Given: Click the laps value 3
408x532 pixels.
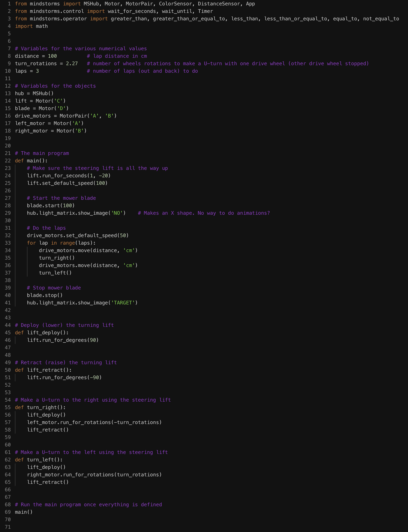Looking at the screenshot, I should [37, 71].
